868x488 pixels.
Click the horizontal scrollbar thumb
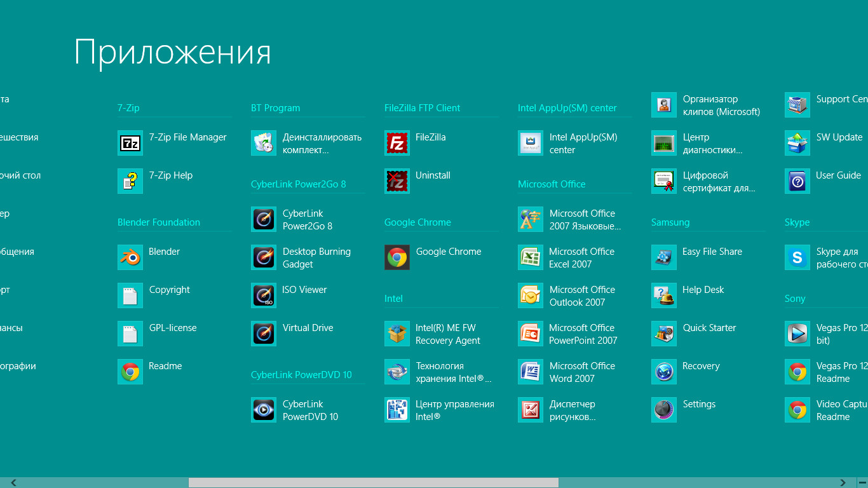coord(374,483)
